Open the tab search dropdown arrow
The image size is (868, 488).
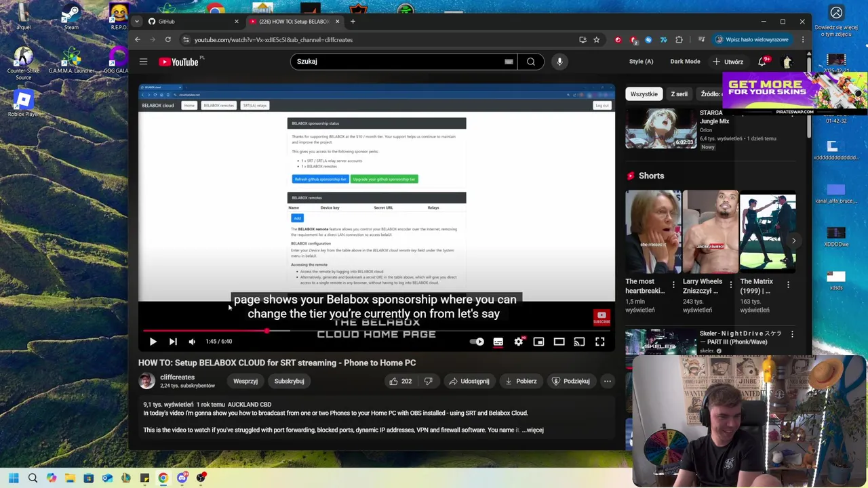(x=137, y=22)
